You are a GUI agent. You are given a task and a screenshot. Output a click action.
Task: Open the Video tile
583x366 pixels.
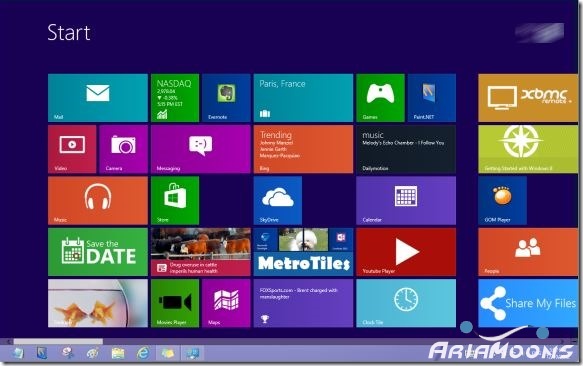coord(72,149)
